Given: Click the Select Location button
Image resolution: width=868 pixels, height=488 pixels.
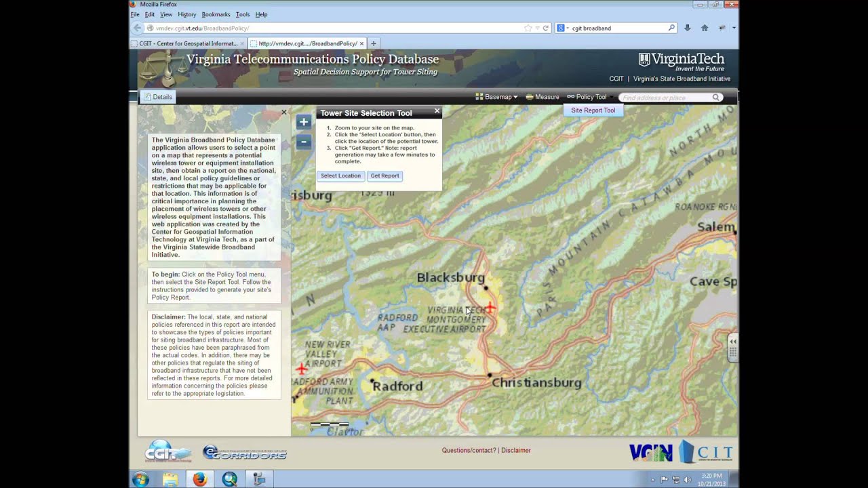Looking at the screenshot, I should 340,176.
